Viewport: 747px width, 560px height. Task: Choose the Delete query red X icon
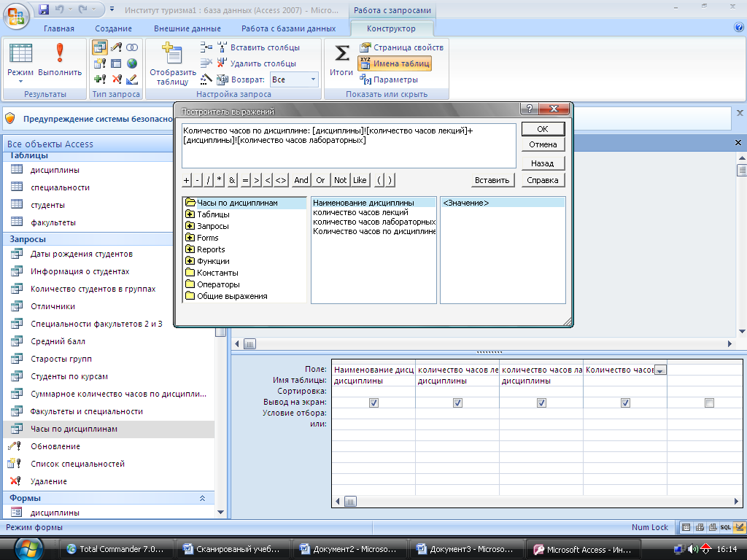[116, 79]
